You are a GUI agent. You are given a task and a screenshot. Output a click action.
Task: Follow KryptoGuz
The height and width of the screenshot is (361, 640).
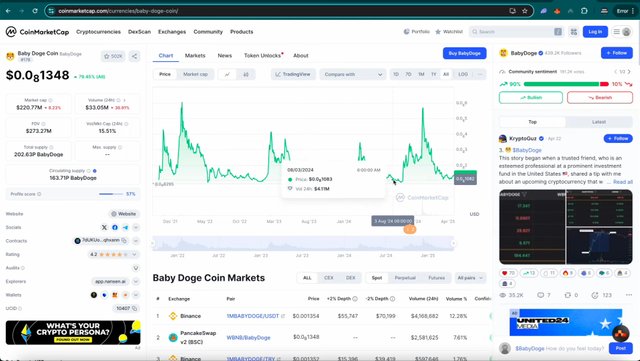(x=618, y=138)
